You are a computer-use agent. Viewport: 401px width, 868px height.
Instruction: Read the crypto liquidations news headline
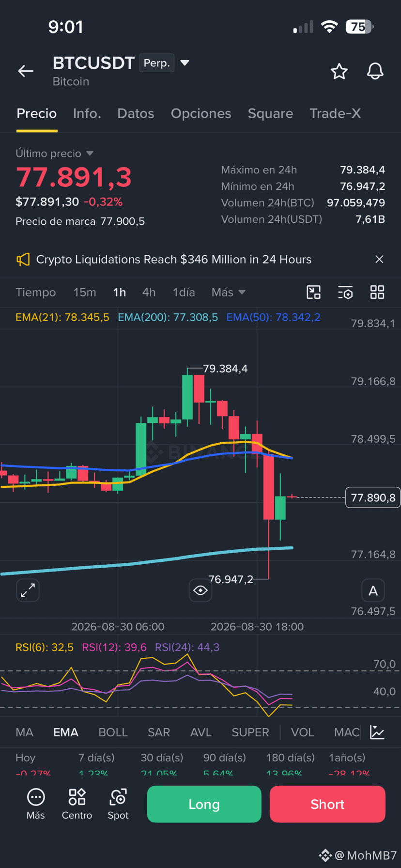click(174, 260)
